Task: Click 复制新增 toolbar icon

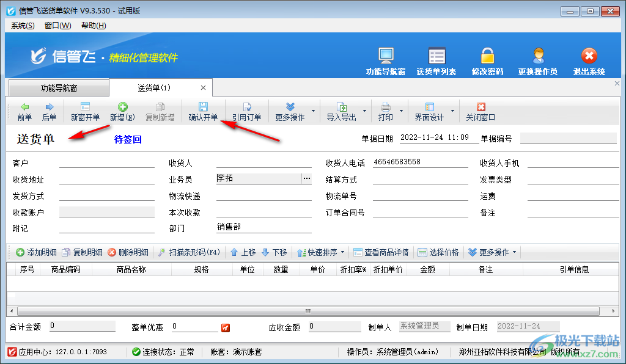Action: [160, 106]
